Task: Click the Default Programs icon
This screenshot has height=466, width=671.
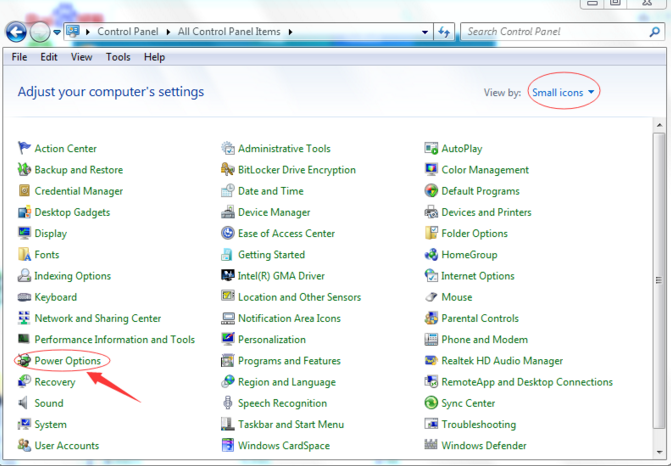Action: point(431,190)
